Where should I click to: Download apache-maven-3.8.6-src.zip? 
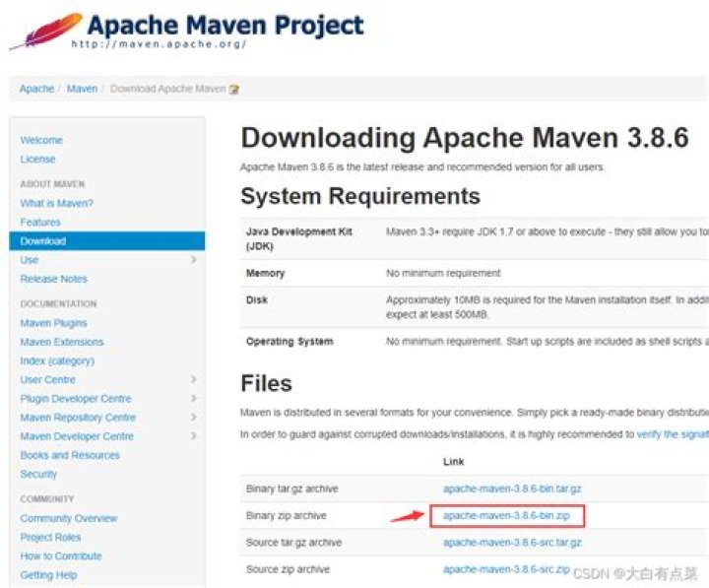[506, 569]
